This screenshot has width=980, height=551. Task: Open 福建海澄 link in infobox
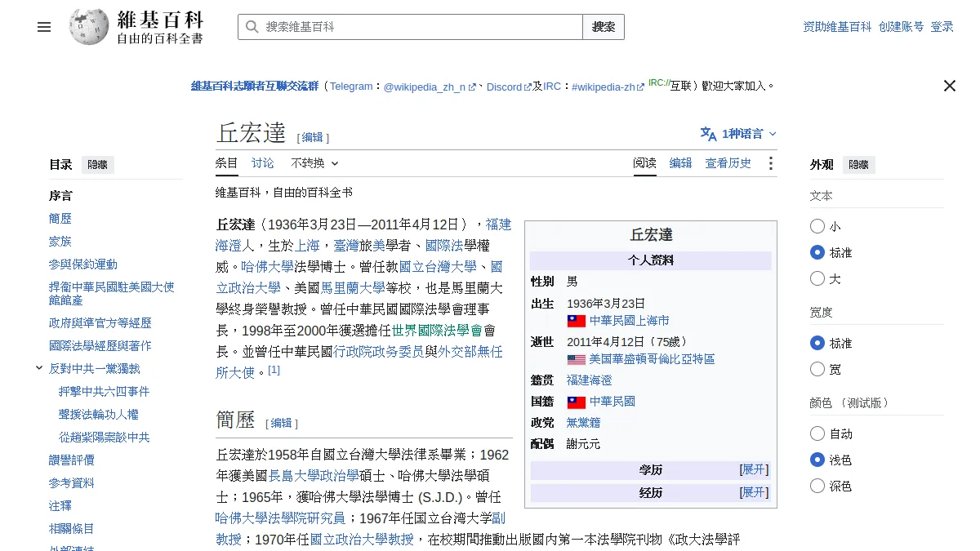(589, 380)
